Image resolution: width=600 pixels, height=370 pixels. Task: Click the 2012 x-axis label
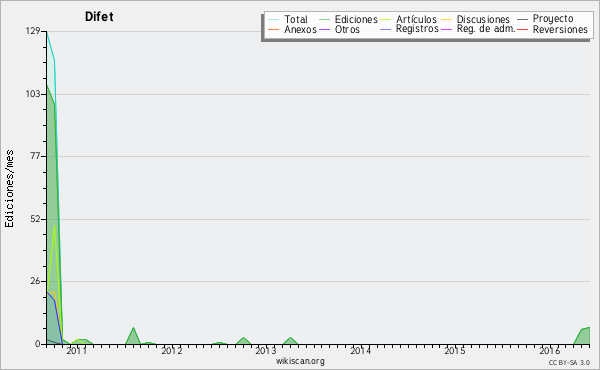tap(171, 350)
